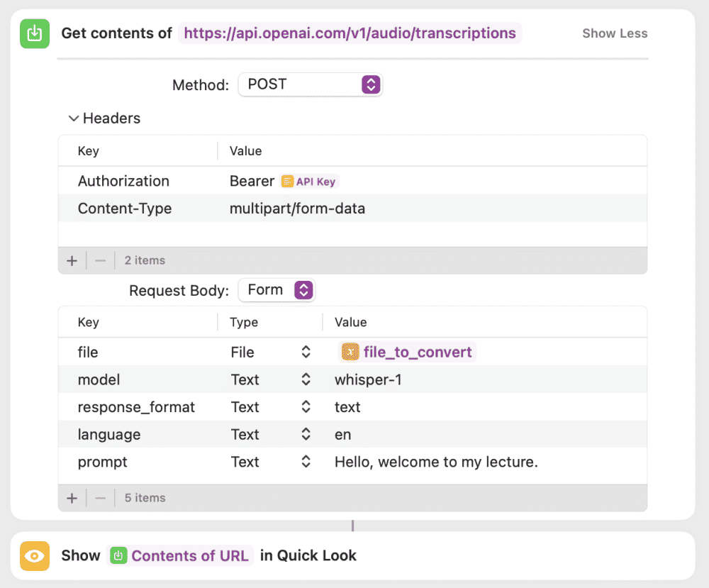709x588 pixels.
Task: Remove form field using minus button
Action: click(x=100, y=498)
